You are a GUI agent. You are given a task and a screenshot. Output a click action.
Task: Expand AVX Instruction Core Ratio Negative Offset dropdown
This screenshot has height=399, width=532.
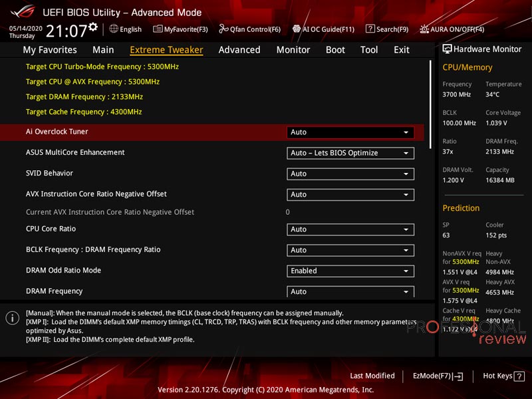(350, 194)
